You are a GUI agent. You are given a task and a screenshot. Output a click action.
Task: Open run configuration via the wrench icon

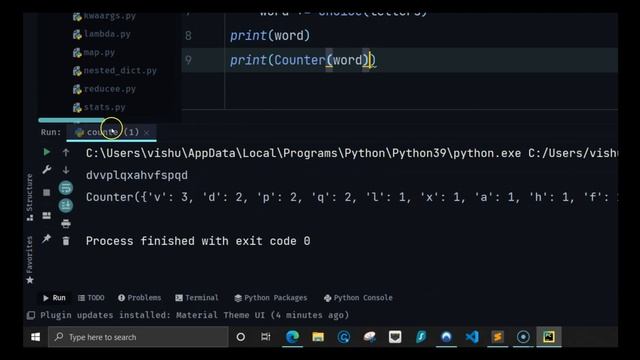pyautogui.click(x=47, y=169)
